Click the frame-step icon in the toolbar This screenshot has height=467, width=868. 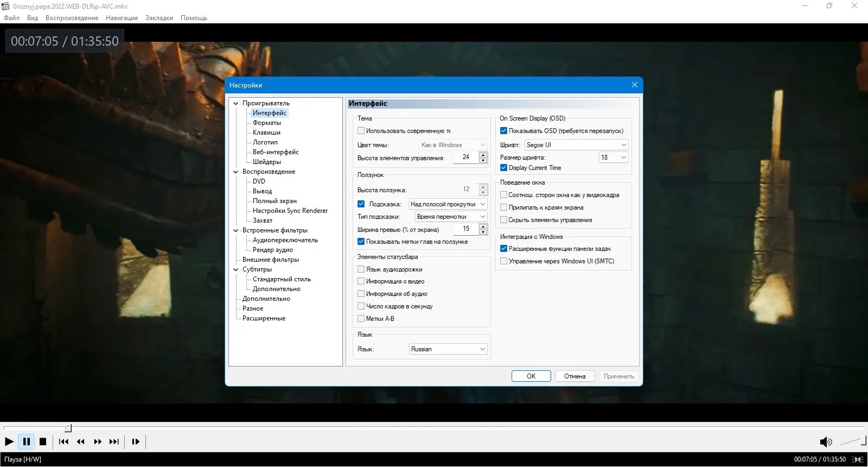coord(136,442)
